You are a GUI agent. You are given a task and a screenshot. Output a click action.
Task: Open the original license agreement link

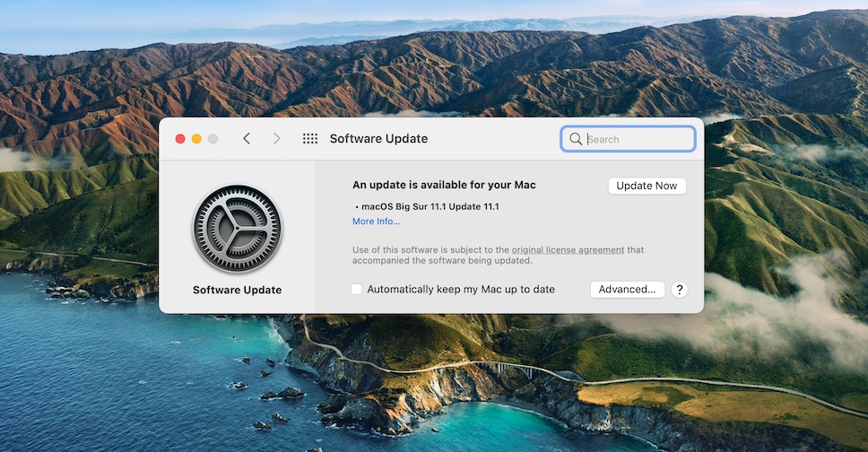[568, 250]
